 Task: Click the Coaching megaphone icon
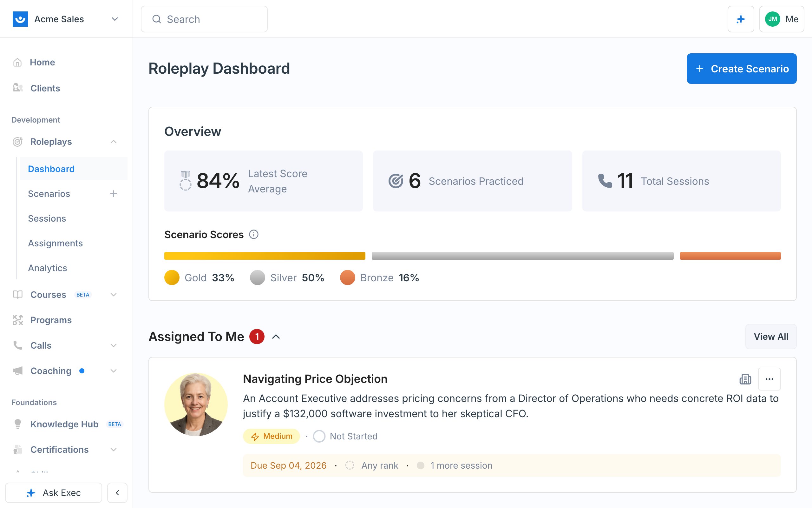[18, 371]
